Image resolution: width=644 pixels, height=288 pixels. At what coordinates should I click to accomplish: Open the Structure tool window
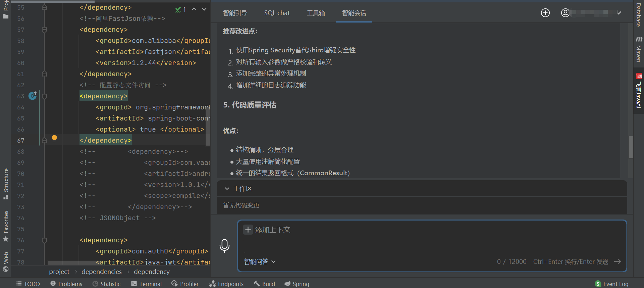click(6, 183)
